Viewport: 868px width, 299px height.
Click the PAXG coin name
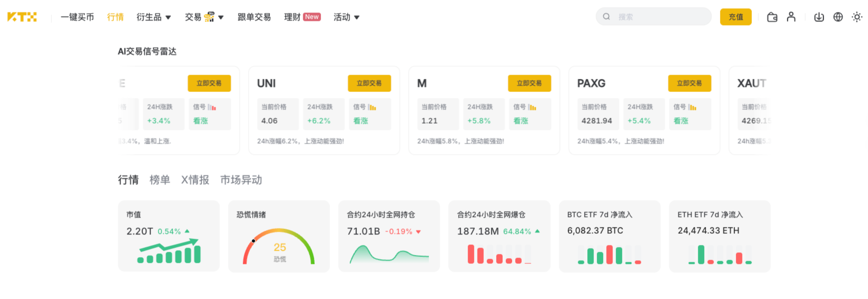[x=591, y=83]
